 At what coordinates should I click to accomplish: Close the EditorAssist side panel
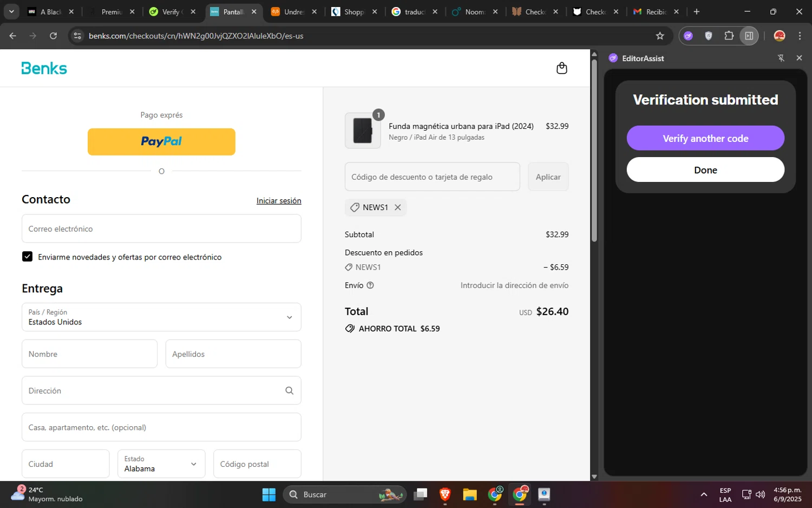click(799, 58)
